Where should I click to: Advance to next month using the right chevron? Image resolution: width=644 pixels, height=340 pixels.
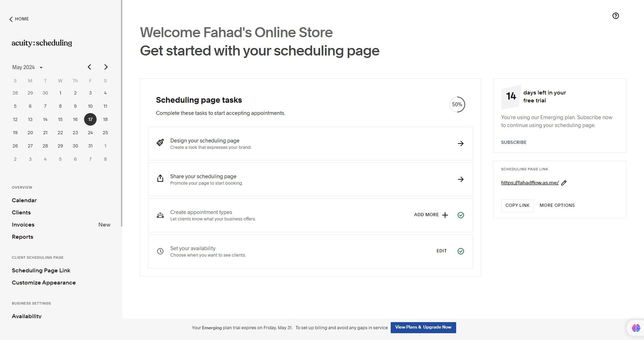pyautogui.click(x=106, y=67)
